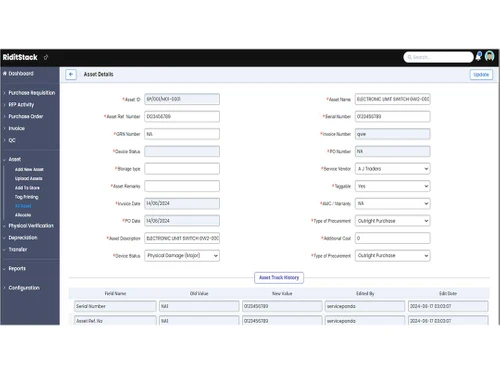The width and height of the screenshot is (500, 375).
Task: Click the Edit Date column header
Action: pyautogui.click(x=448, y=294)
